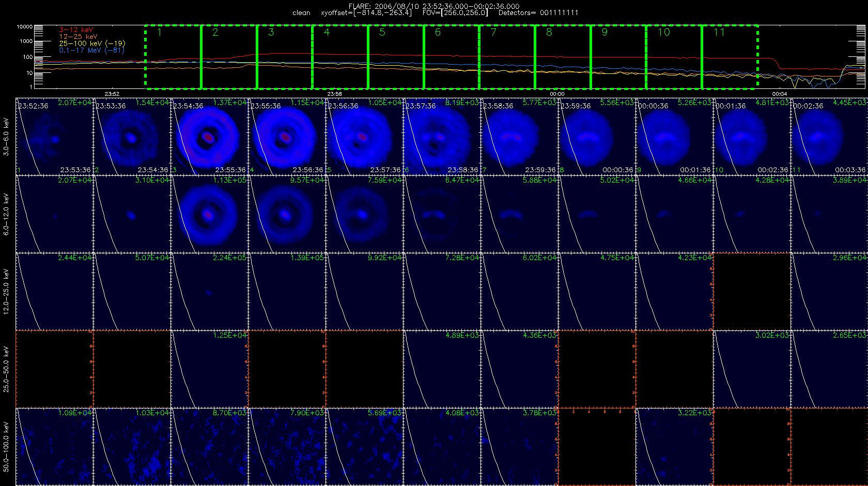This screenshot has width=868, height=486.
Task: Open the 25.0-50.0 keV image labeled 1.25E+04
Action: tap(210, 369)
